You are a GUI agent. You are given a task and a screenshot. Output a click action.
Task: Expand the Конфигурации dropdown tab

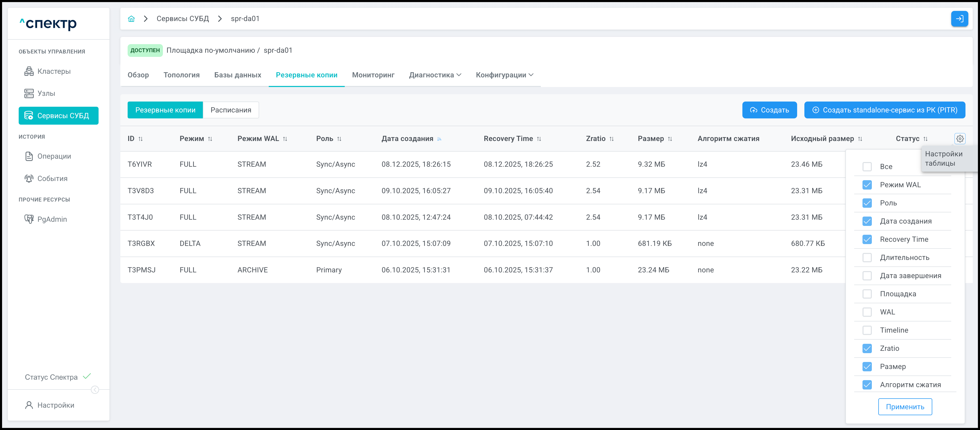(504, 75)
